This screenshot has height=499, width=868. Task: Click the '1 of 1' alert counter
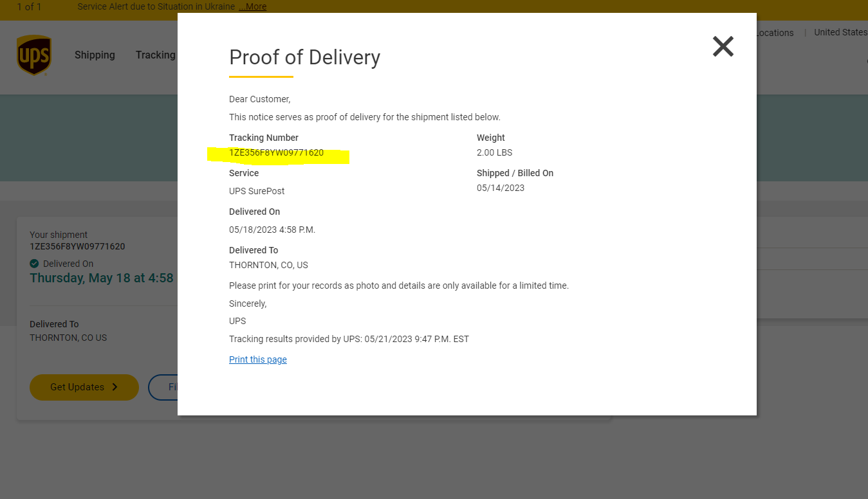coord(29,6)
